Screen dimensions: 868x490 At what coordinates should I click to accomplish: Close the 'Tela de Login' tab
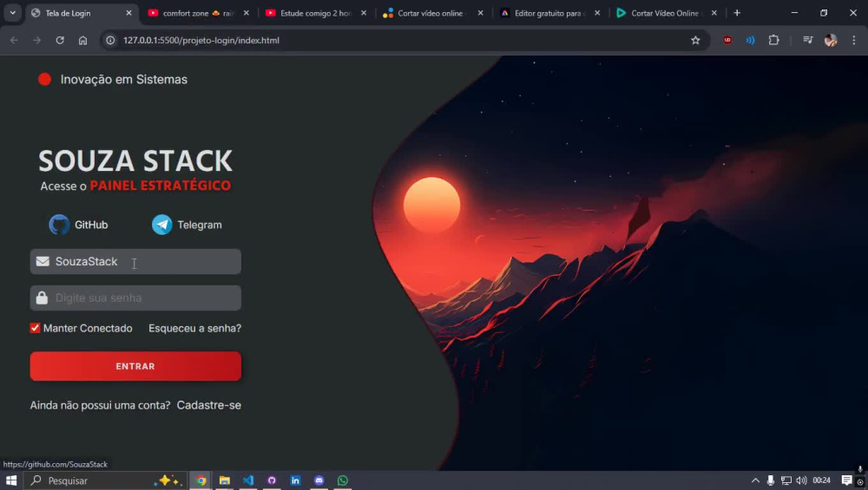pos(129,13)
